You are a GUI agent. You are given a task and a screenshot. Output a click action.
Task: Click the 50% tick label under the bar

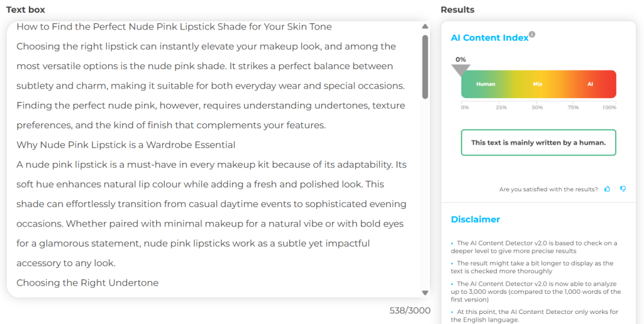(x=537, y=108)
